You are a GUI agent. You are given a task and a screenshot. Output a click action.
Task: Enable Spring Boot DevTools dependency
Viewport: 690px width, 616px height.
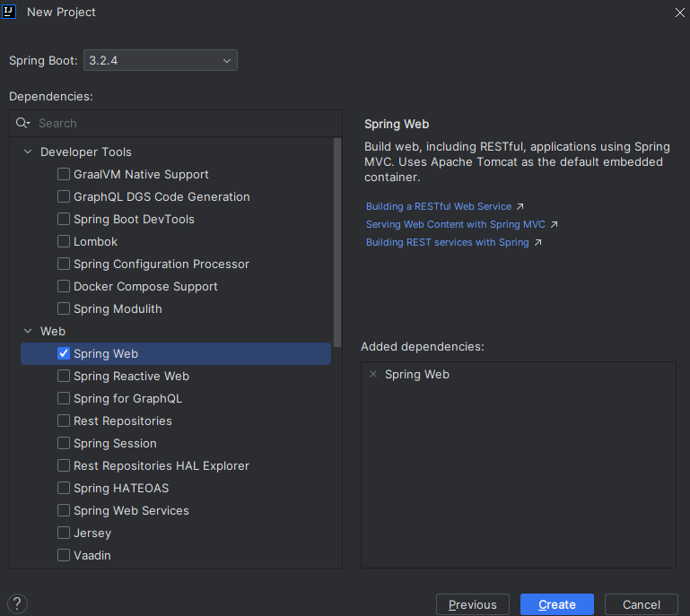tap(64, 219)
